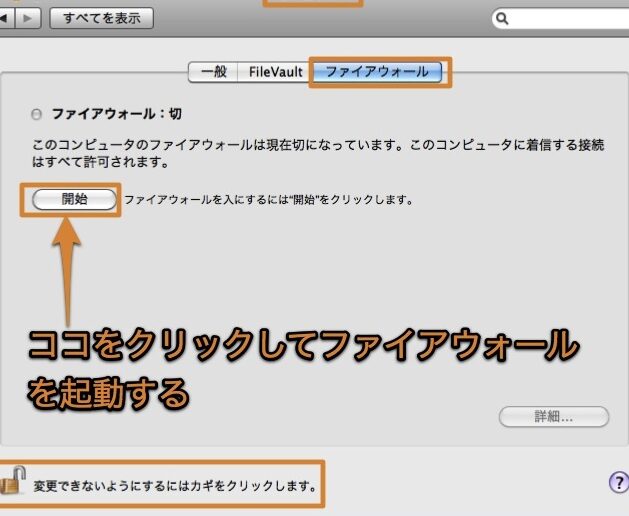Click the magnifying glass search icon
Image resolution: width=629 pixels, height=516 pixels.
[x=502, y=18]
